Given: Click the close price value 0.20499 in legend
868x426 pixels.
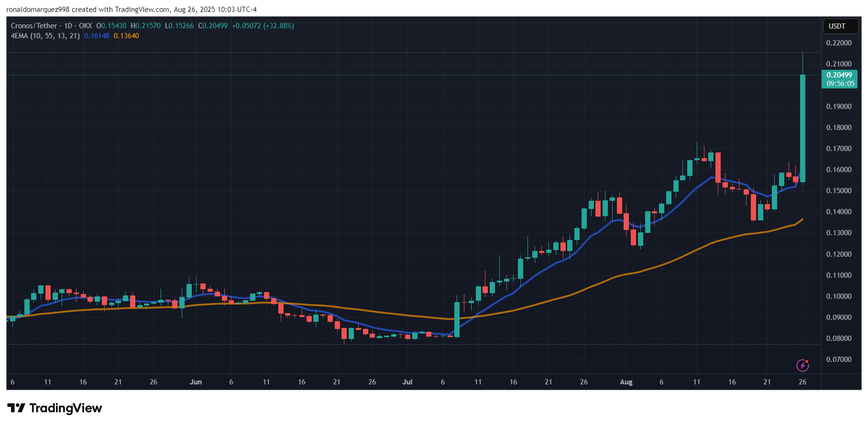Looking at the screenshot, I should (215, 26).
